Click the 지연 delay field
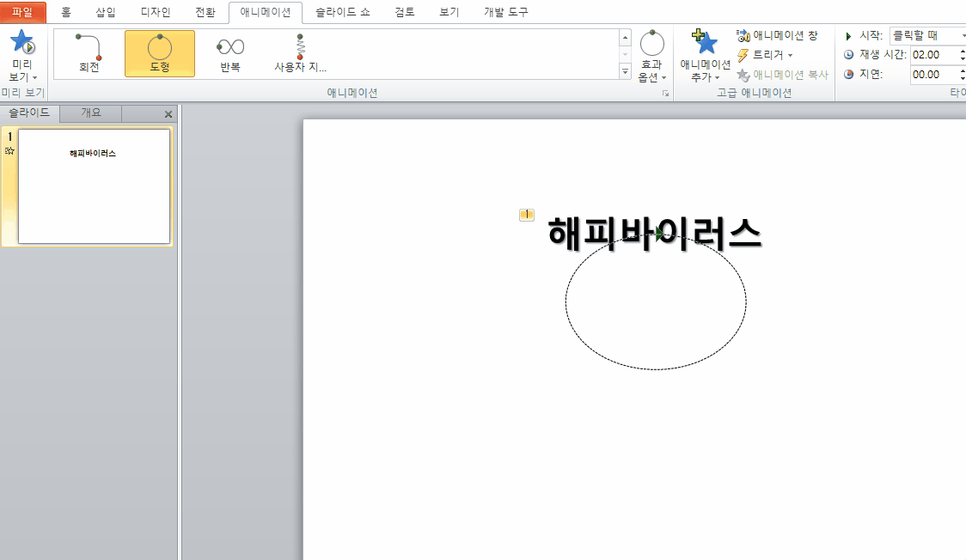Image resolution: width=966 pixels, height=560 pixels. 934,75
